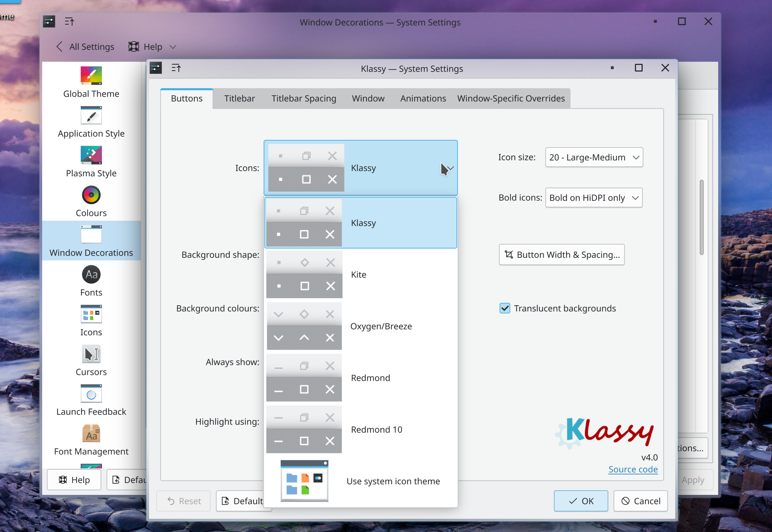Open Cursors settings icon
Screen dimensions: 772x532
coord(91,354)
